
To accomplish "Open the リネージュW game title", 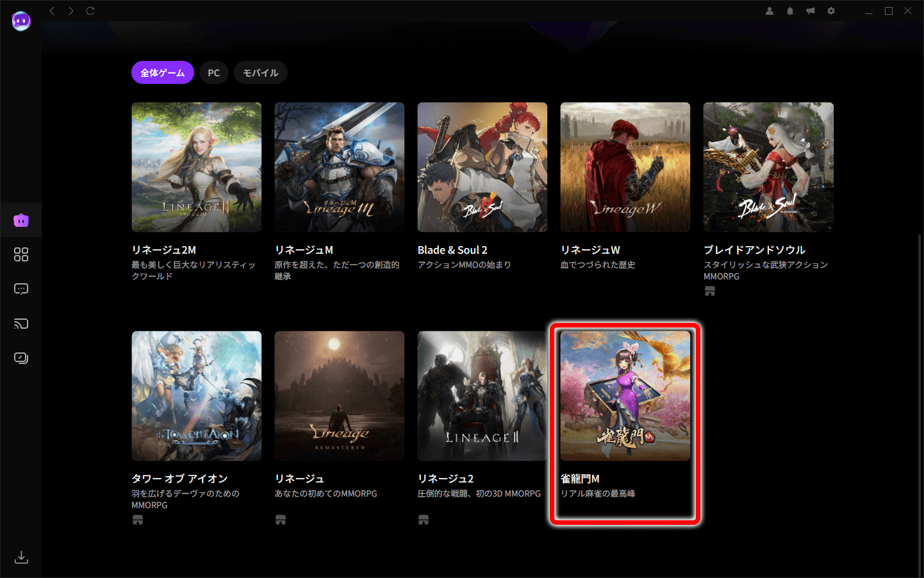I will click(x=590, y=250).
